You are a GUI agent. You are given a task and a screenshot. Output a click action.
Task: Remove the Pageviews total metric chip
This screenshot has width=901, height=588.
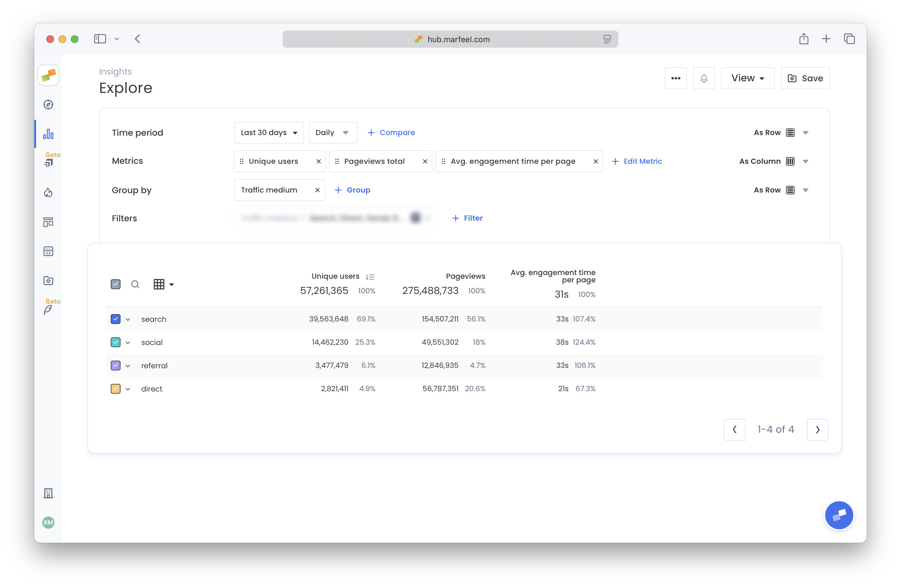click(425, 162)
